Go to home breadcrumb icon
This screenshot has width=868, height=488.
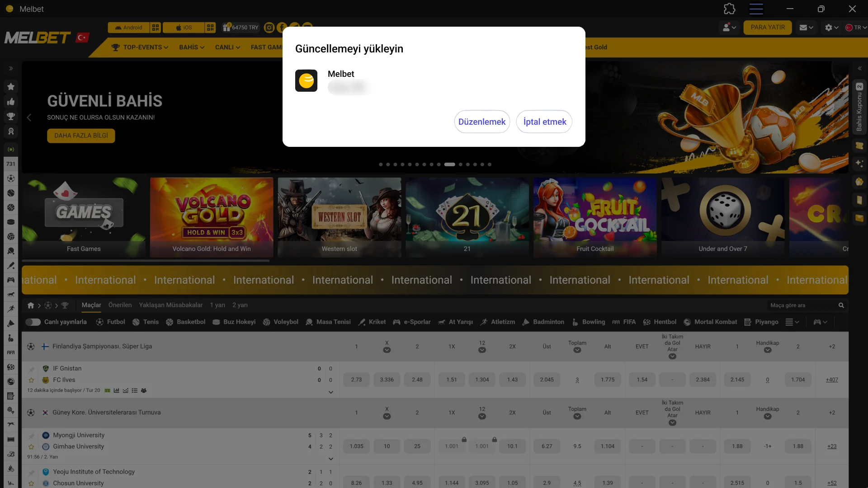[x=31, y=305]
